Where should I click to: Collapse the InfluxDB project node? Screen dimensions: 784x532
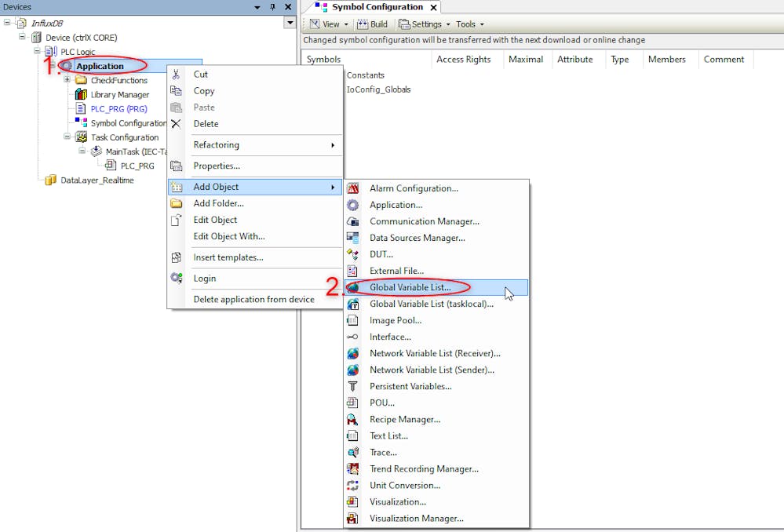[7, 23]
